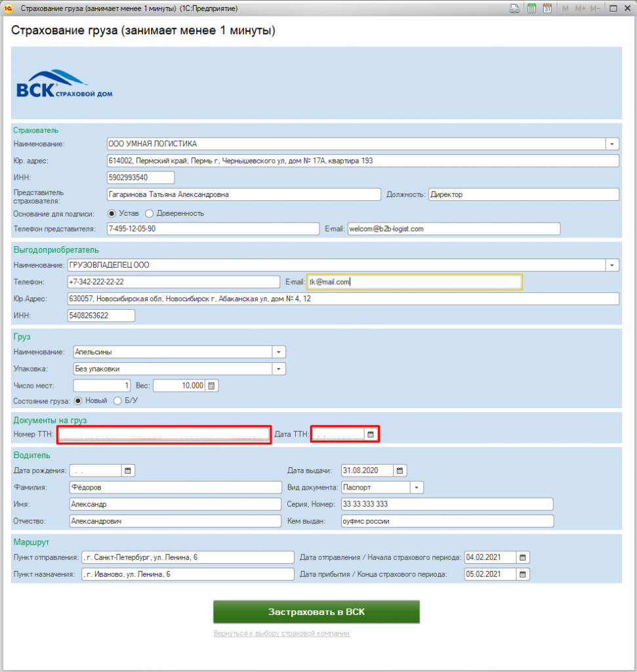Click the E-mail field welcom@b2b-logist.com
The width and height of the screenshot is (637, 672).
point(454,229)
